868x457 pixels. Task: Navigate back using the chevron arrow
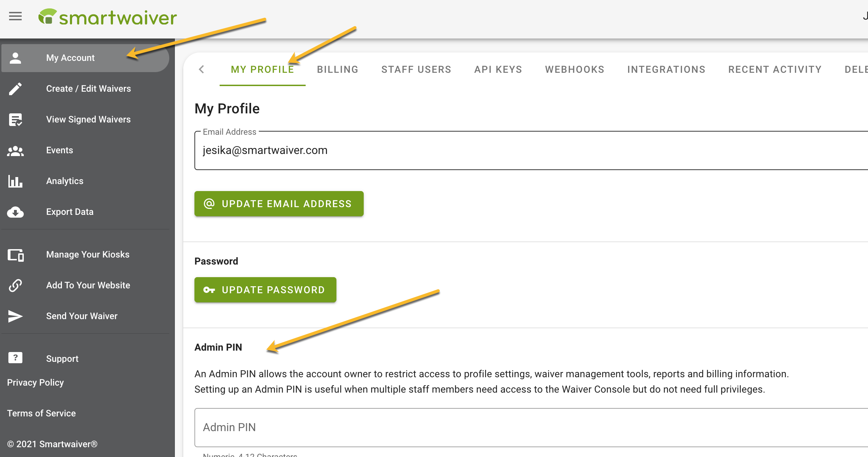(x=201, y=70)
